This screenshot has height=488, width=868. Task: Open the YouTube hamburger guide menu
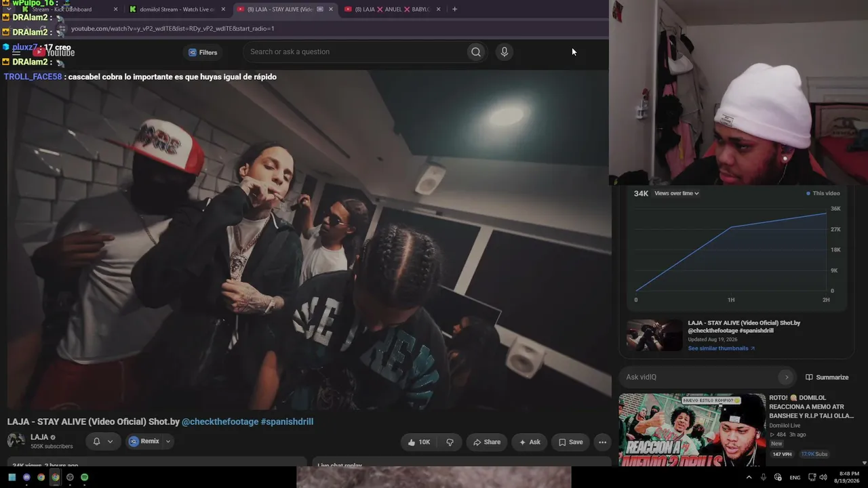click(x=16, y=52)
